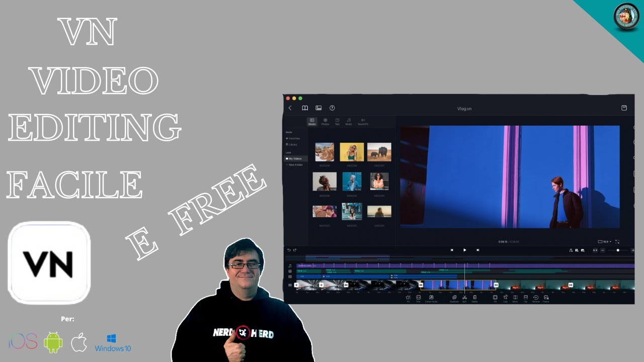Jump to next clip
Screen dimensions: 644x362
pos(478,250)
